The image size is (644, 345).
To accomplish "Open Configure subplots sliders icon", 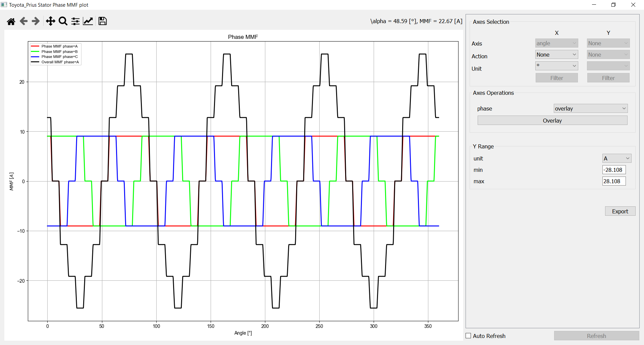I will tap(75, 21).
